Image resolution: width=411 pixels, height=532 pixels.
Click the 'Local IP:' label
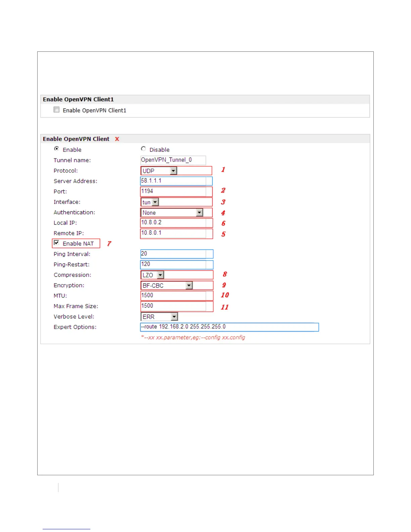[65, 223]
